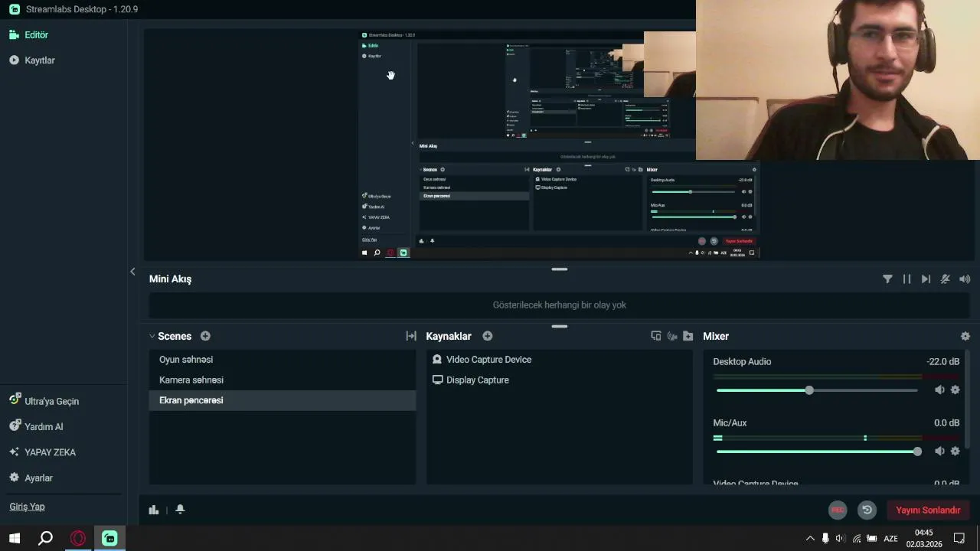Click the Mini Akış empty events message

[560, 305]
